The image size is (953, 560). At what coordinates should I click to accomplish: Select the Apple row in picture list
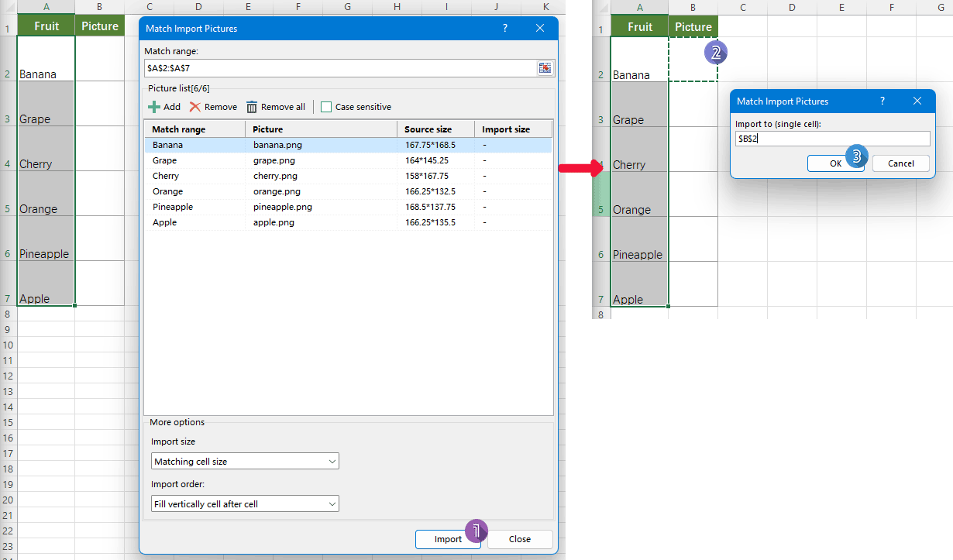(x=348, y=222)
